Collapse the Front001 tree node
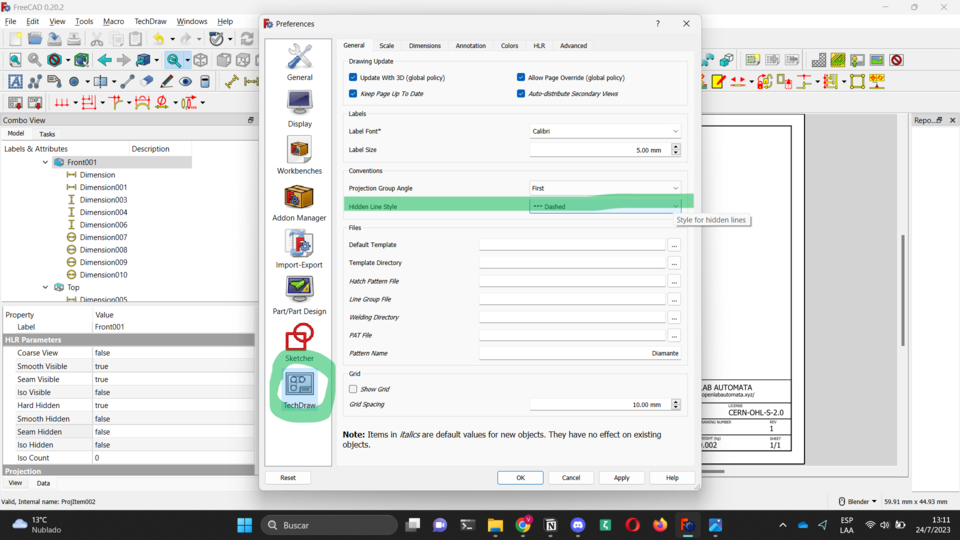 (45, 162)
